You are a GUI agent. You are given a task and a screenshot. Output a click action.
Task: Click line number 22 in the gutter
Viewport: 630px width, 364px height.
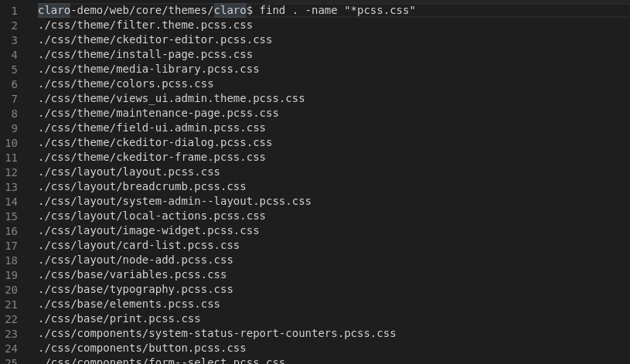(x=11, y=318)
